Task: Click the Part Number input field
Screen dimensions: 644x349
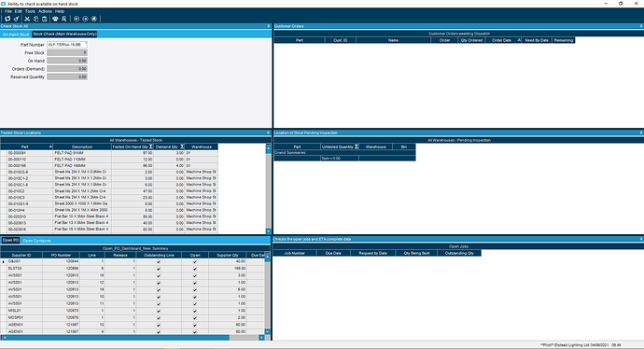Action: (66, 45)
